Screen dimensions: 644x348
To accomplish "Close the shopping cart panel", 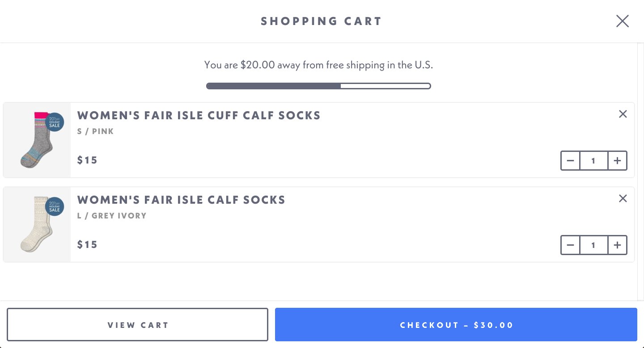I will (622, 21).
